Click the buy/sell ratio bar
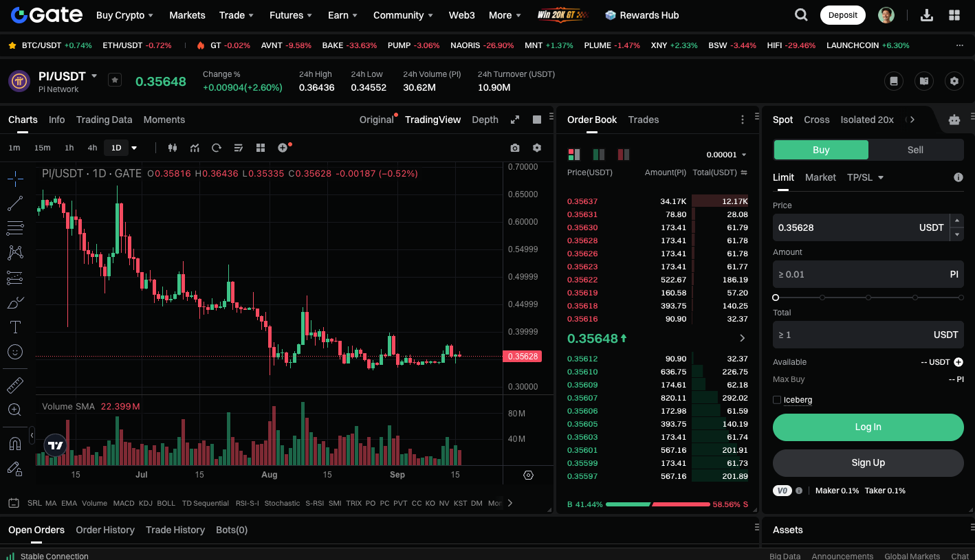Image resolution: width=975 pixels, height=560 pixels. pos(657,504)
